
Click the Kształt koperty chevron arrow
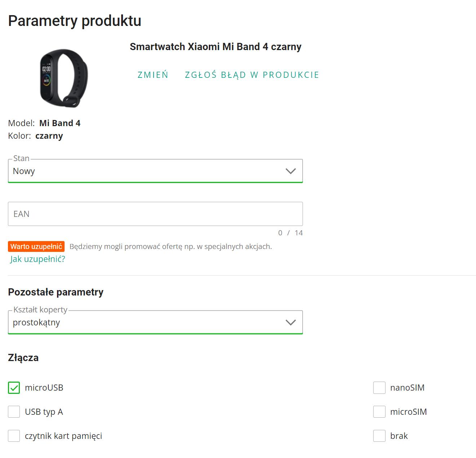(x=291, y=323)
